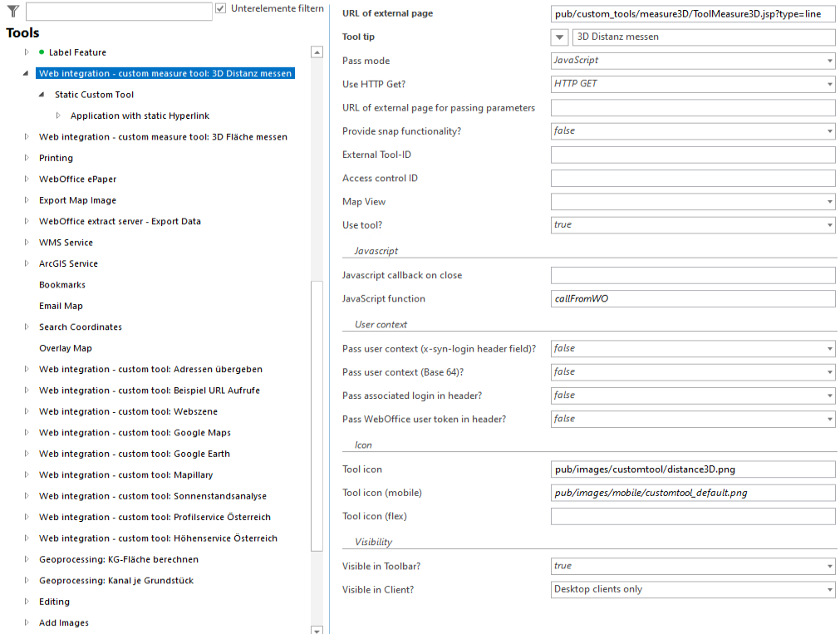Open the Pass mode dropdown
Screen dimensions: 840x634
pos(828,61)
